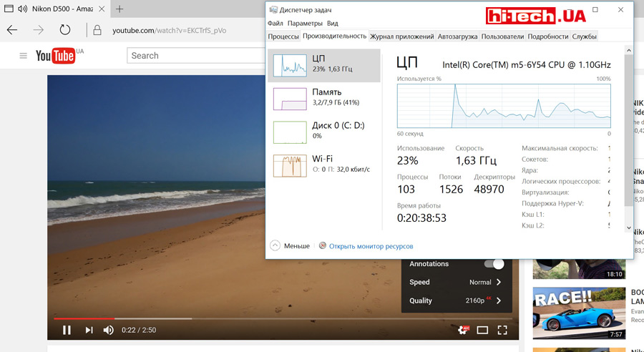Enter fullscreen video mode

coord(502,330)
